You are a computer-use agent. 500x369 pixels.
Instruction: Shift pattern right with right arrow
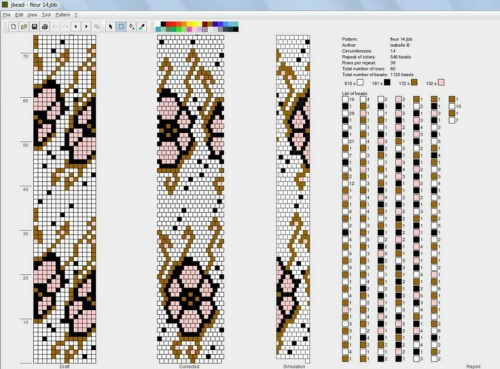coord(86,26)
